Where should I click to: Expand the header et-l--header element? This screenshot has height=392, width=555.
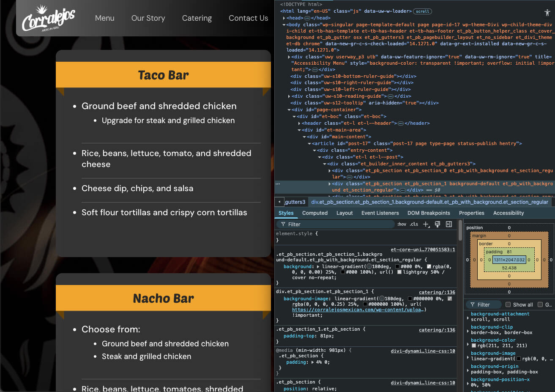(299, 123)
